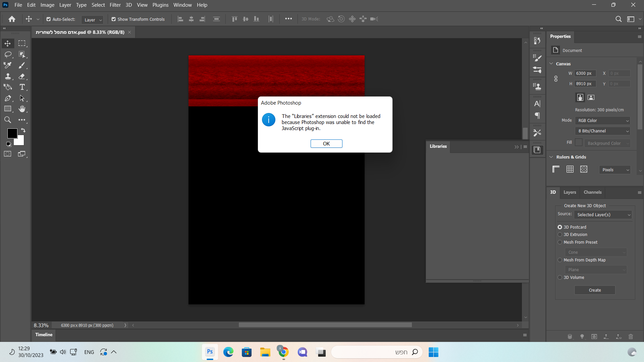
Task: Switch to the Layers tab
Action: [x=570, y=192]
